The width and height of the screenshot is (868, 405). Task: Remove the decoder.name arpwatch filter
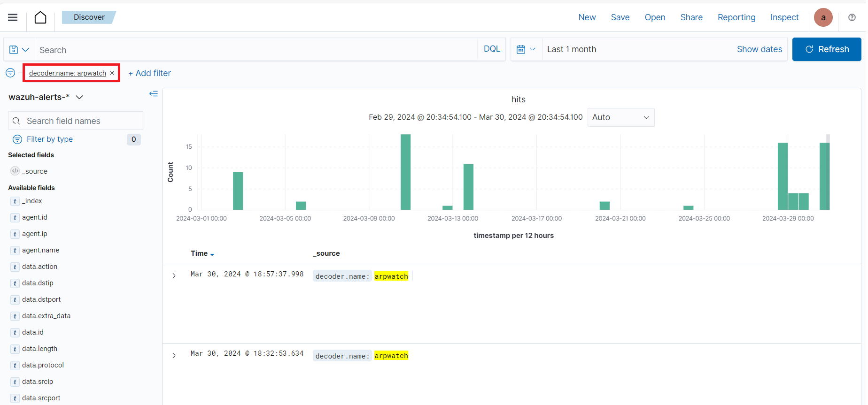(112, 73)
